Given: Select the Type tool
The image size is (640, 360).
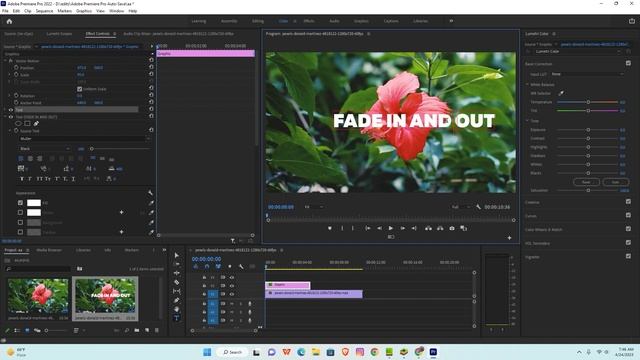Looking at the screenshot, I should point(176,318).
